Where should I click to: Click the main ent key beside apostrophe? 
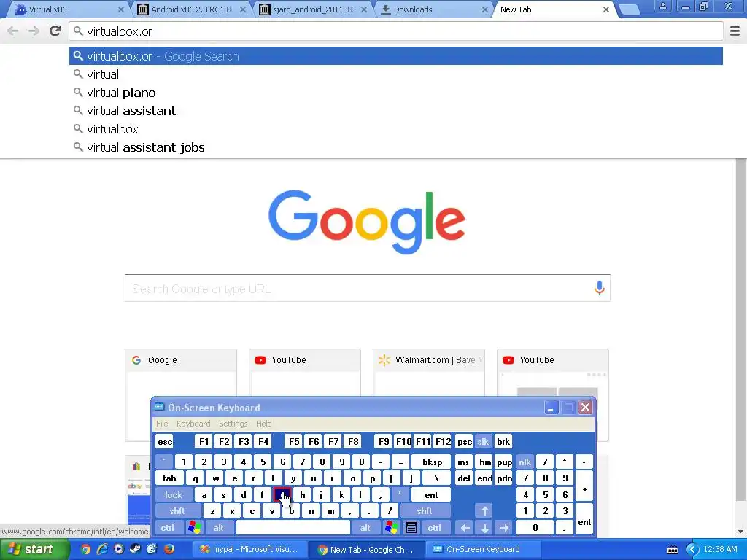(431, 495)
